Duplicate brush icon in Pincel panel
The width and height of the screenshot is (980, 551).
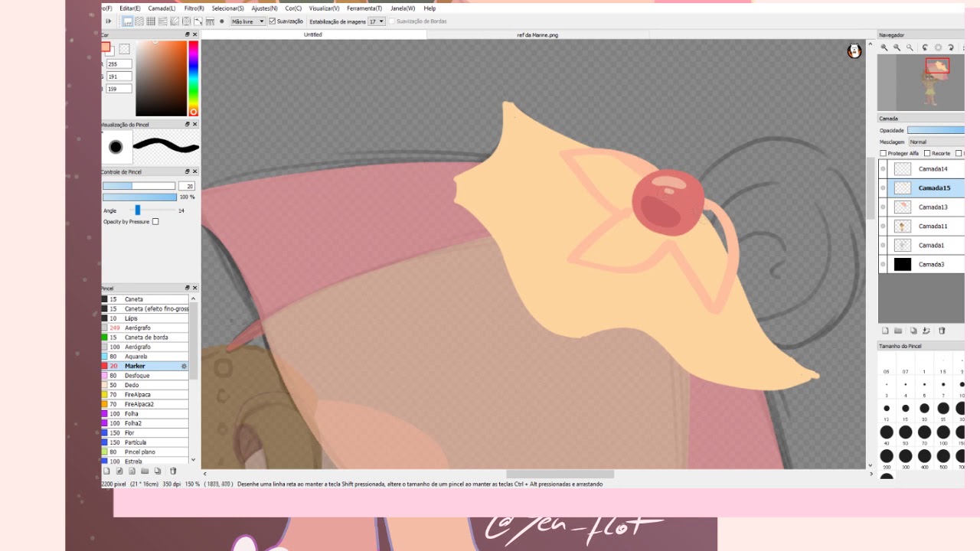158,471
